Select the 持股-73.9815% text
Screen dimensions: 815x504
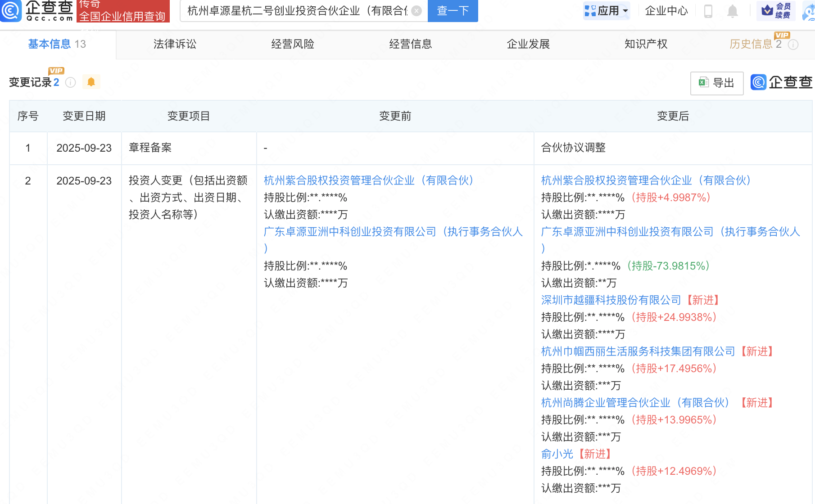(x=669, y=266)
